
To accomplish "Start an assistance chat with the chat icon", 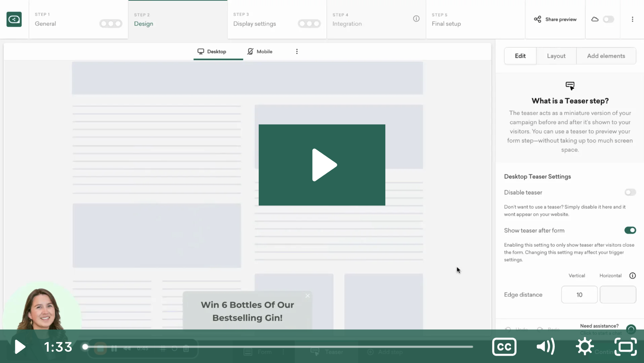I will point(631,330).
